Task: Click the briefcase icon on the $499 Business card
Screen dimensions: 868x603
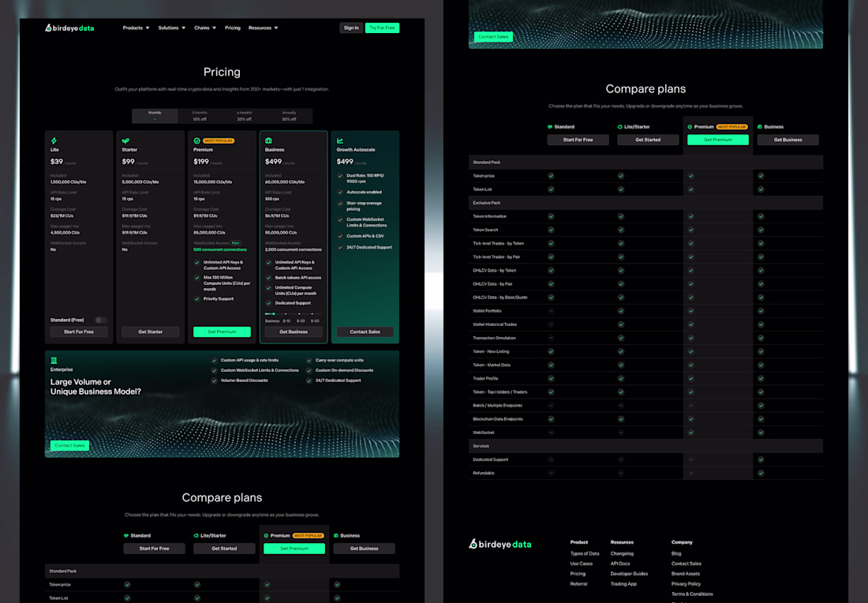Action: pos(268,140)
